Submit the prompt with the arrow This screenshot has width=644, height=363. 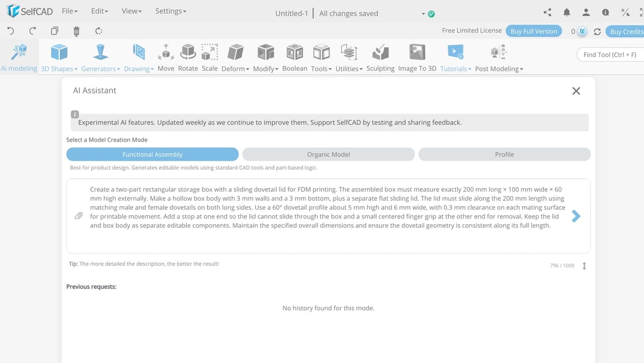coord(576,216)
